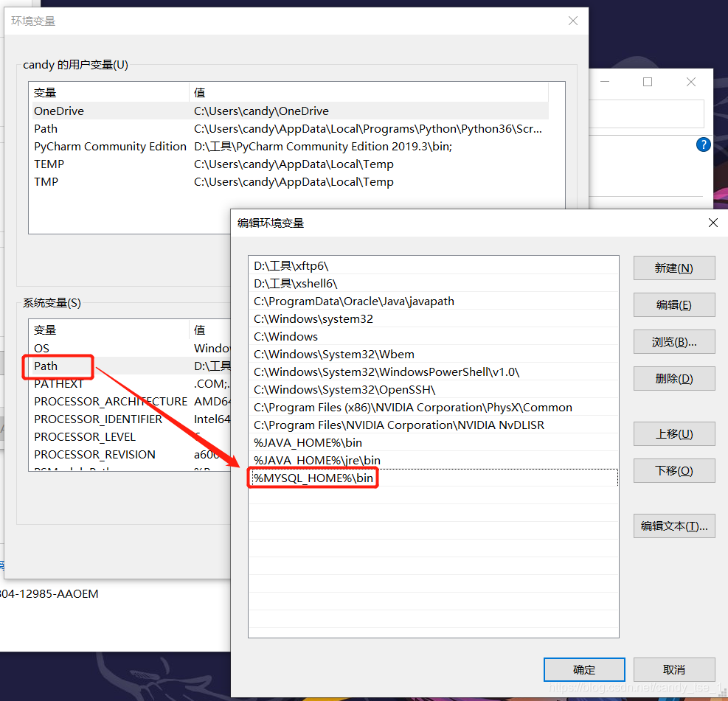Viewport: 728px width, 701px height.
Task: Click the blue help question mark icon
Action: pos(703,144)
